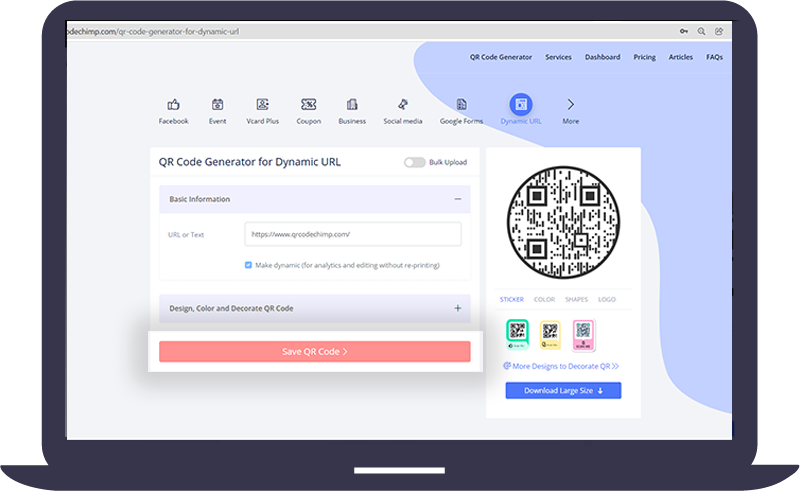This screenshot has height=491, width=800.
Task: Select the Google Forms QR type
Action: point(461,105)
